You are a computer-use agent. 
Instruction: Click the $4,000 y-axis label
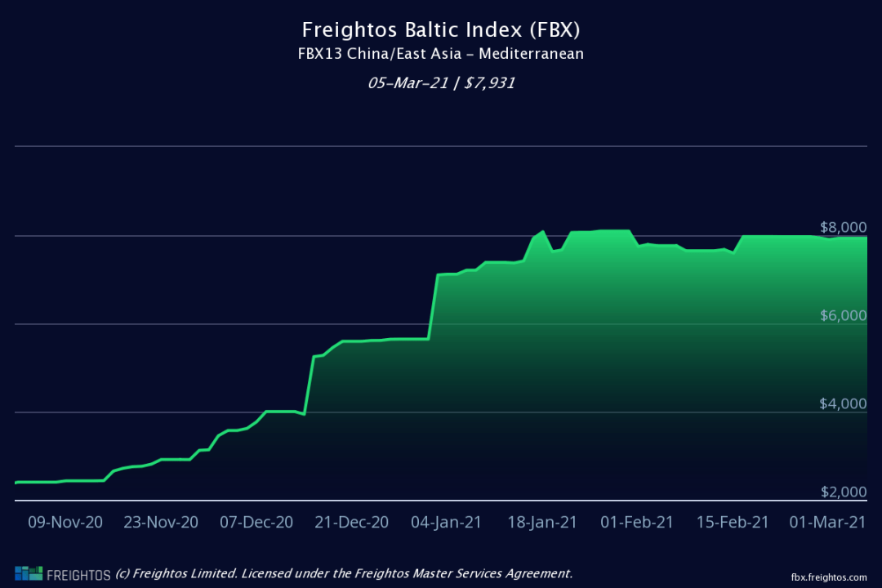[843, 404]
